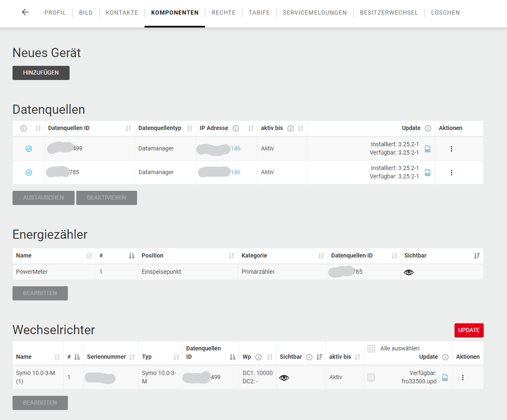Select the KOMPONENTEN tab
The image size is (507, 420).
(x=175, y=12)
